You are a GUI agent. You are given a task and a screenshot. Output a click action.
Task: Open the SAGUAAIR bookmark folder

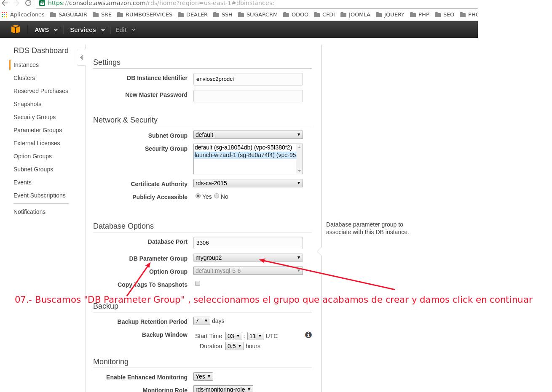[69, 14]
